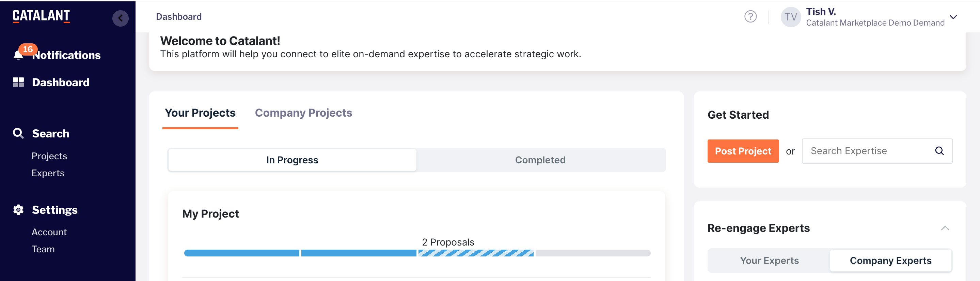Viewport: 980px width, 281px height.
Task: Click into the Search Expertise field
Action: pos(867,151)
